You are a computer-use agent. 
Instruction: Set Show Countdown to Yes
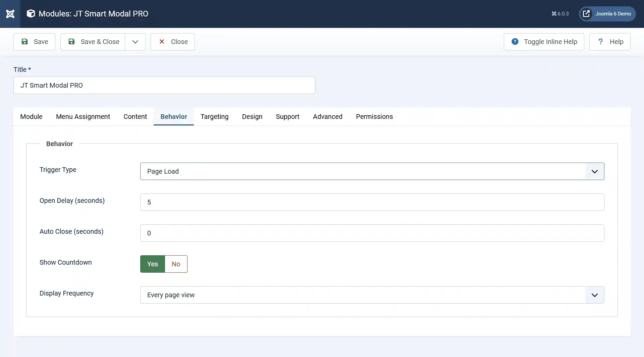(x=153, y=264)
